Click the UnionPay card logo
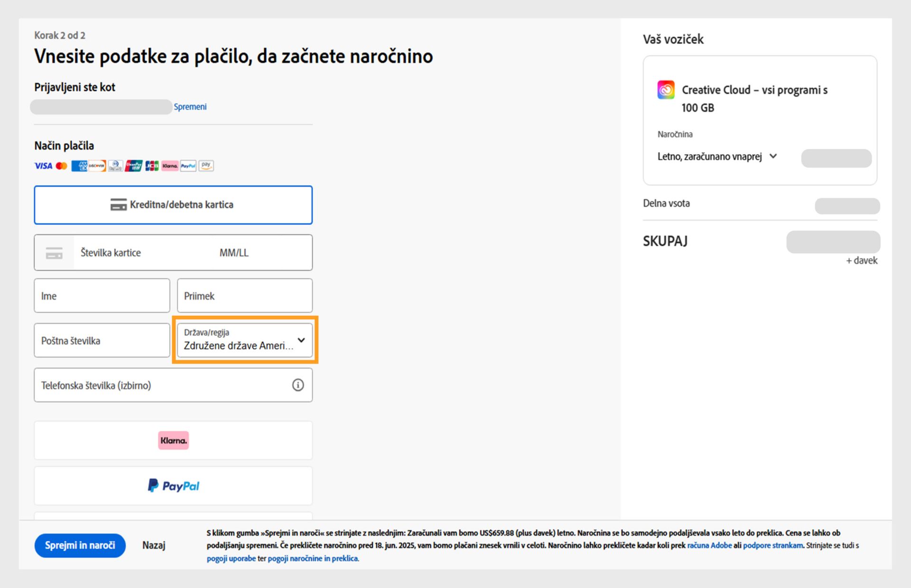The height and width of the screenshot is (588, 911). tap(133, 165)
